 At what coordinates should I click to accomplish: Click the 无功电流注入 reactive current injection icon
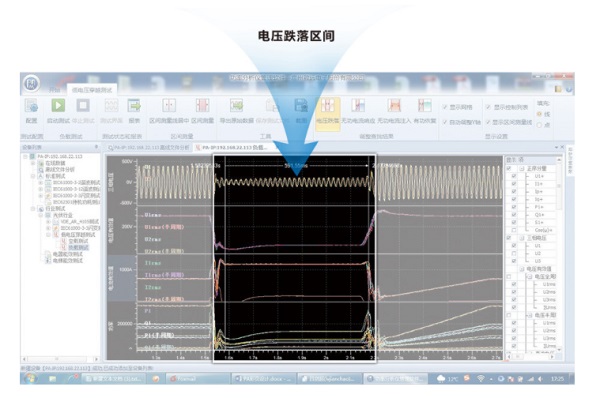(x=394, y=106)
